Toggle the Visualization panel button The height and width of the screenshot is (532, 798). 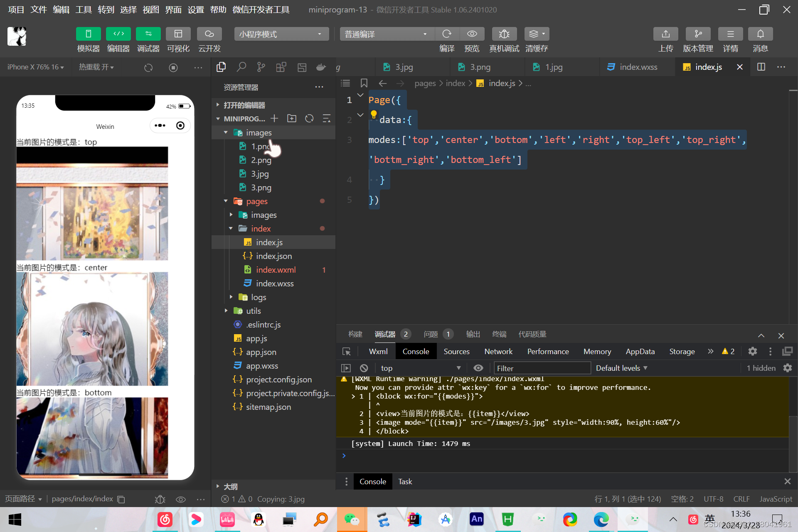[178, 34]
